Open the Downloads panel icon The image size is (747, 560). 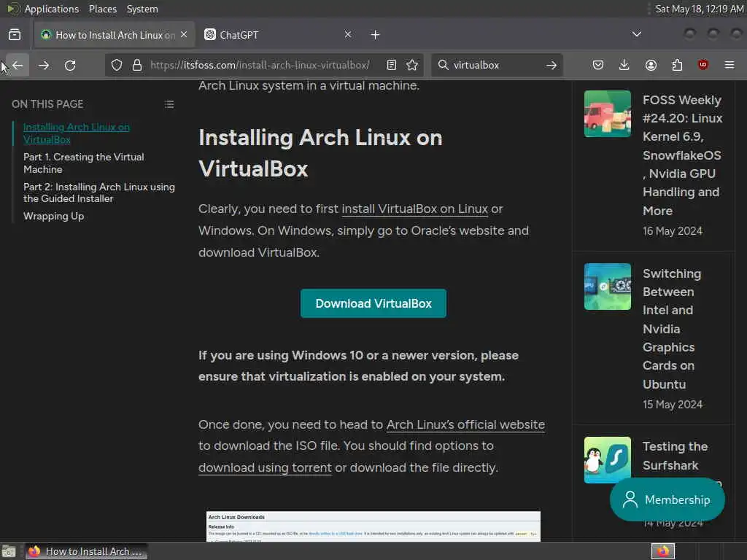pos(624,65)
